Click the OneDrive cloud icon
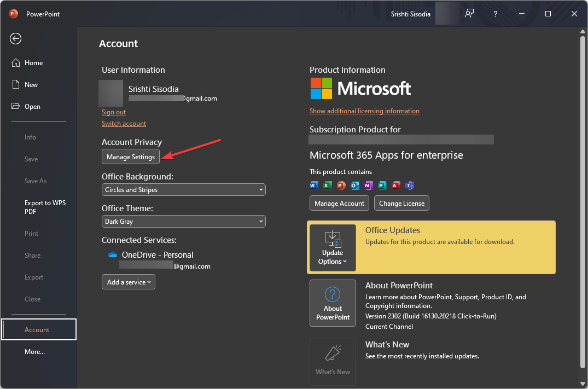This screenshot has width=588, height=389. click(x=113, y=255)
